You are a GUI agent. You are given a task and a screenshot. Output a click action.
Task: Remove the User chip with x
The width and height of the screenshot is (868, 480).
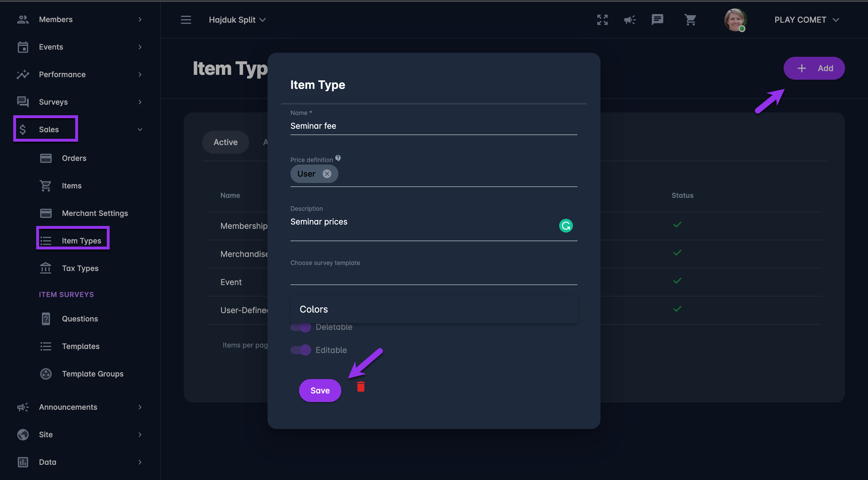click(327, 174)
